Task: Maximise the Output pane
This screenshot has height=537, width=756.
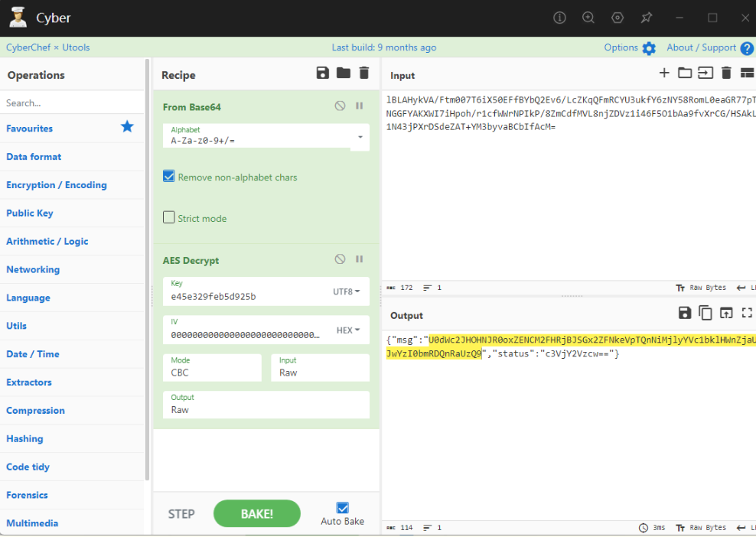Action: point(747,313)
